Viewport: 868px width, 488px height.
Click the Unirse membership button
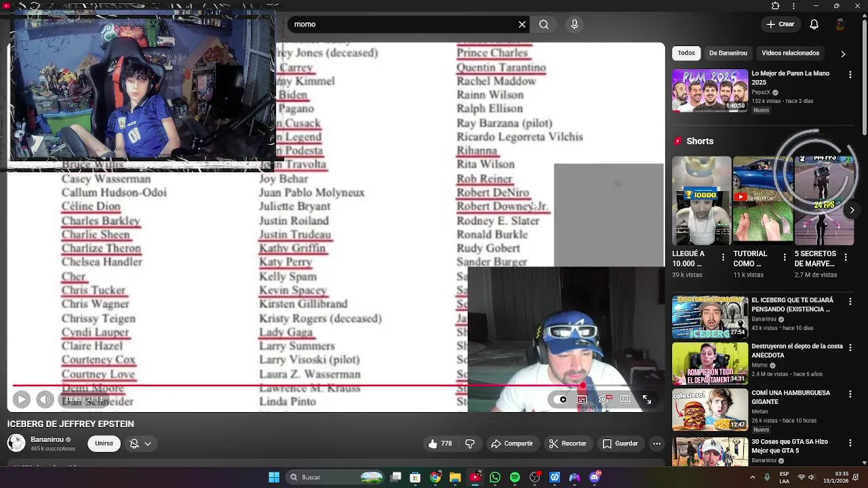(104, 444)
